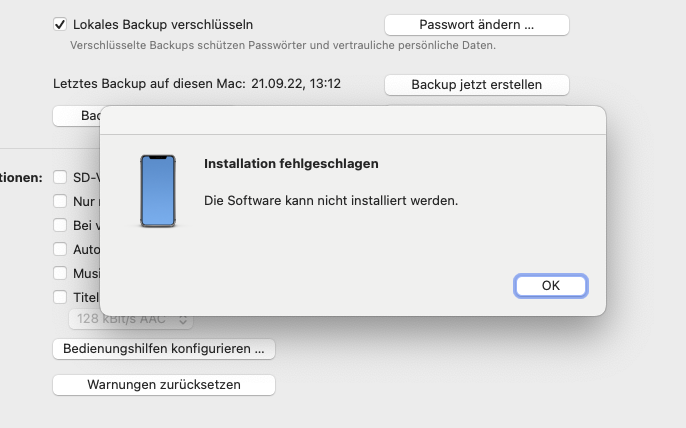
Task: Click the 'Die Software kann nicht installiert werden' message
Action: click(x=330, y=200)
